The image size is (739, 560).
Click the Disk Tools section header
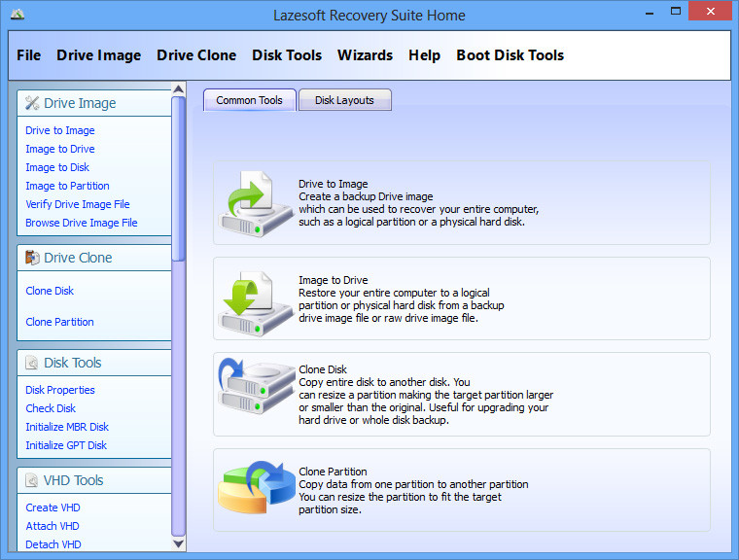[x=94, y=363]
